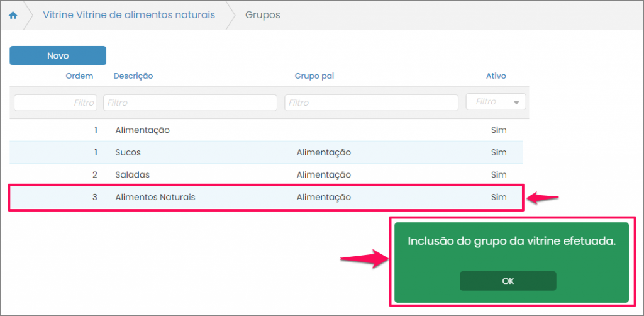Sort by the Ordem column header
Viewport: 644px width, 316px height.
point(79,76)
